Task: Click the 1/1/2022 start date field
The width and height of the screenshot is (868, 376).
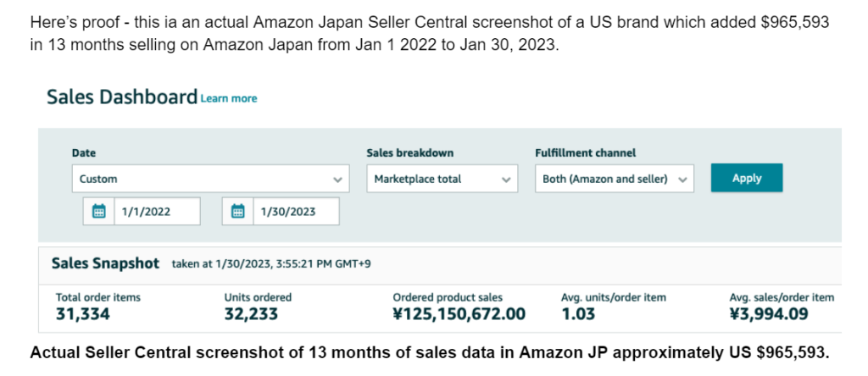Action: 157,211
